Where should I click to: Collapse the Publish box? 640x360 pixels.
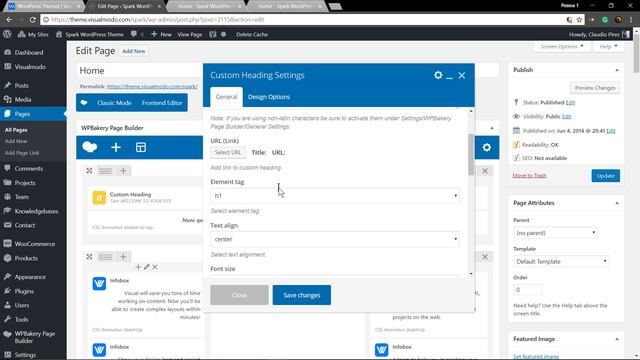[x=617, y=70]
